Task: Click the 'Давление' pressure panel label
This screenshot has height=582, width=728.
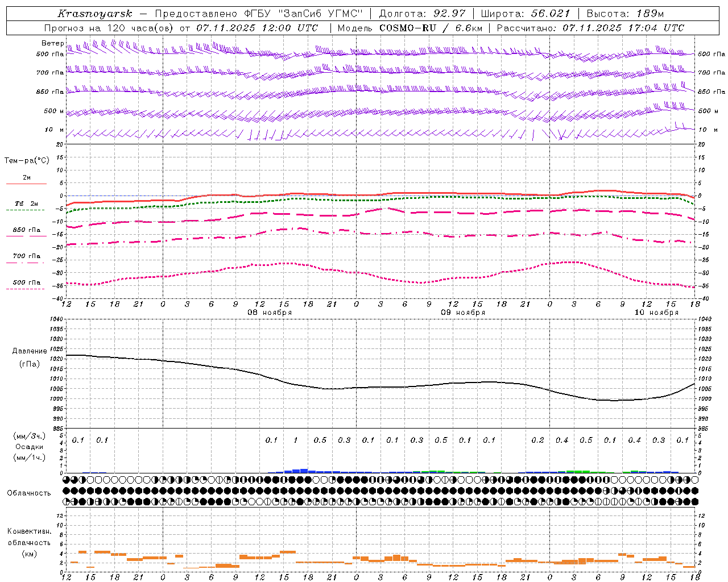Action: (30, 351)
